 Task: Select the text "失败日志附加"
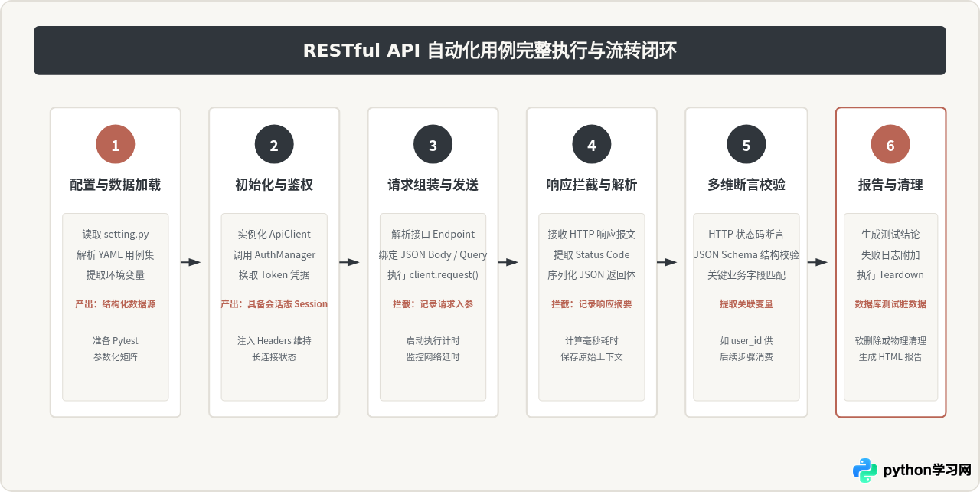click(x=890, y=254)
